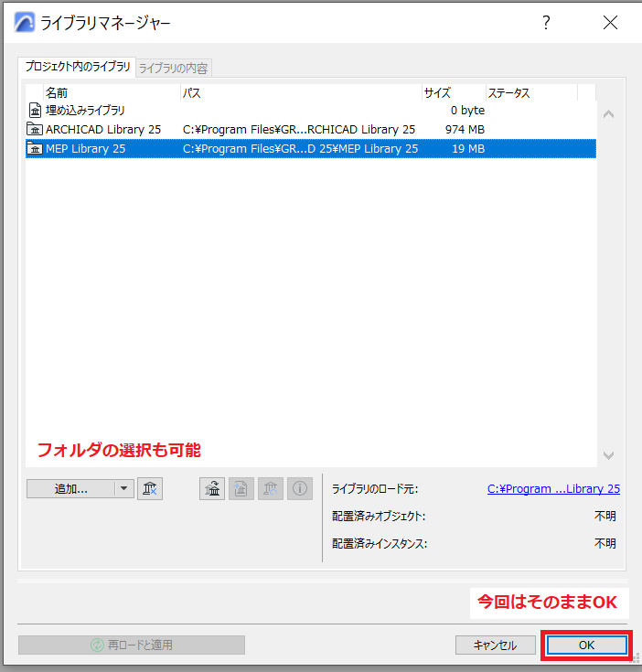Open the C:¥Program ...Library 25 link
The height and width of the screenshot is (672, 642).
point(553,488)
